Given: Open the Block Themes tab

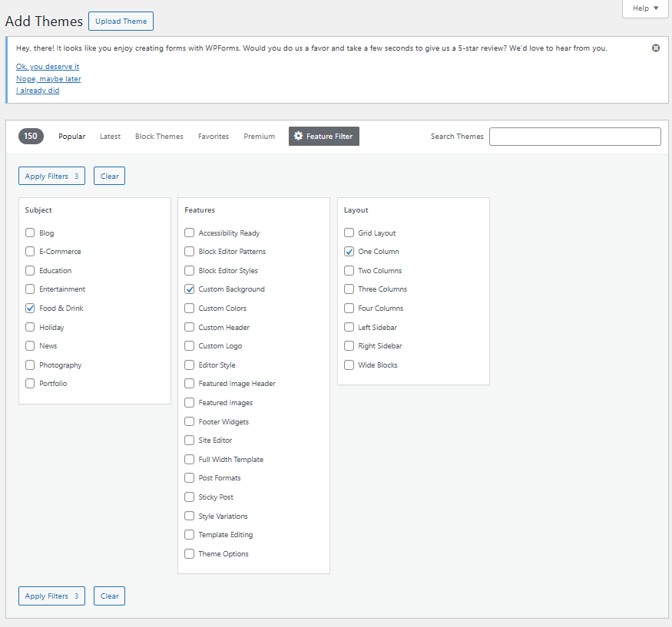Looking at the screenshot, I should click(x=159, y=136).
